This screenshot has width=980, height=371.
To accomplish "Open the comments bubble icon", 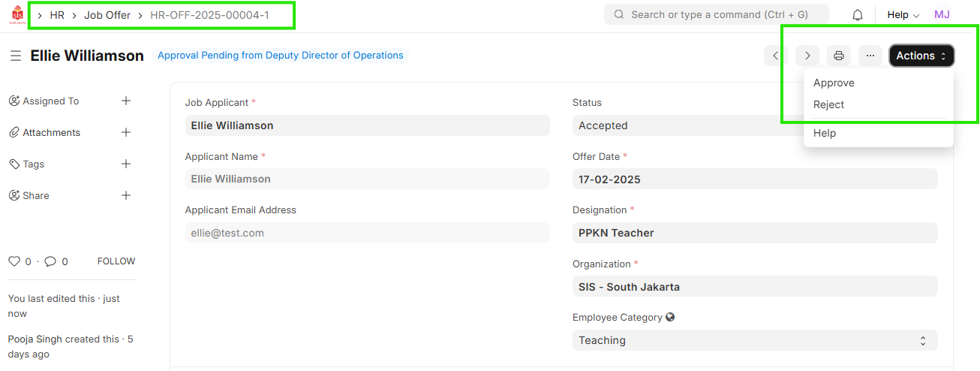I will (50, 261).
